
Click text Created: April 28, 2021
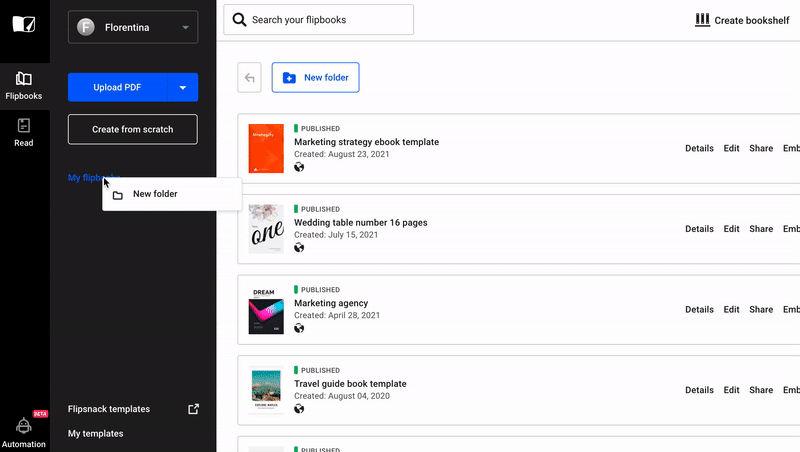point(337,315)
